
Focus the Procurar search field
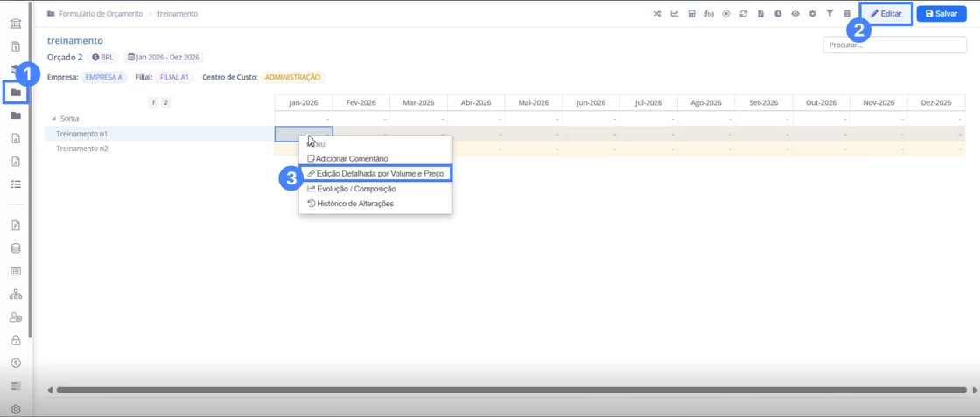[894, 45]
